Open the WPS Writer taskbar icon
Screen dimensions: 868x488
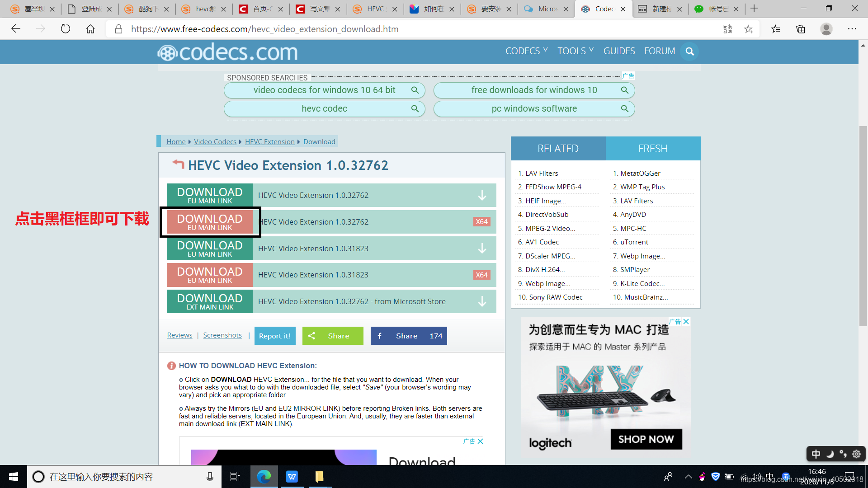(x=292, y=477)
